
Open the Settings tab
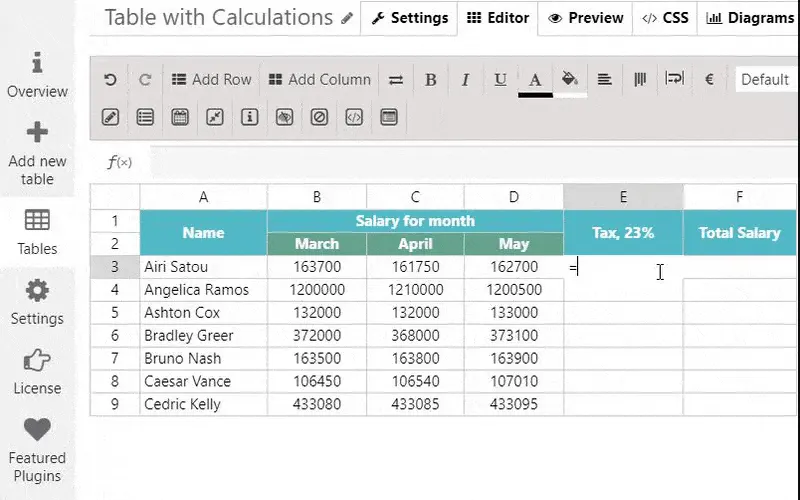(x=409, y=18)
